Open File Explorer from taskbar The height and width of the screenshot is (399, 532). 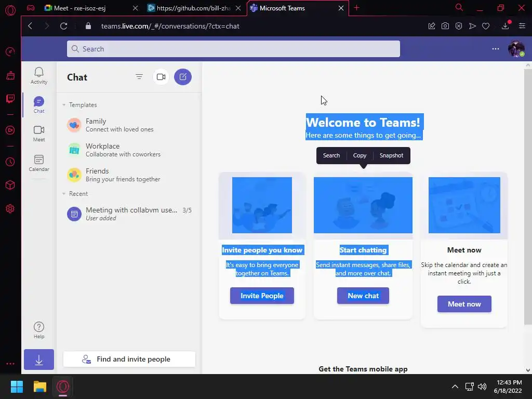click(39, 387)
